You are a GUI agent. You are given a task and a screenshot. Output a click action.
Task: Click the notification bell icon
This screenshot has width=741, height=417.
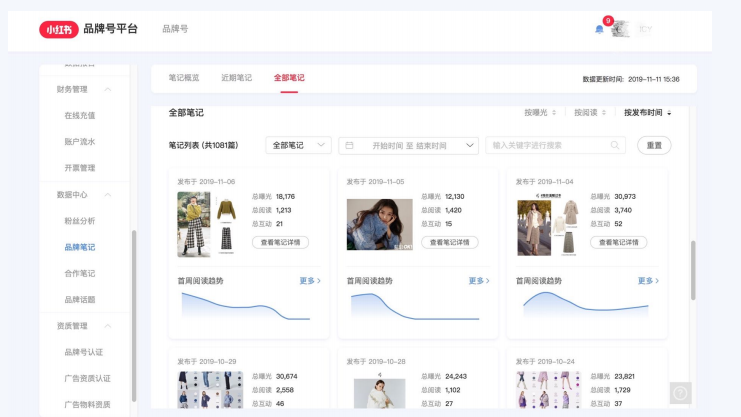(599, 29)
